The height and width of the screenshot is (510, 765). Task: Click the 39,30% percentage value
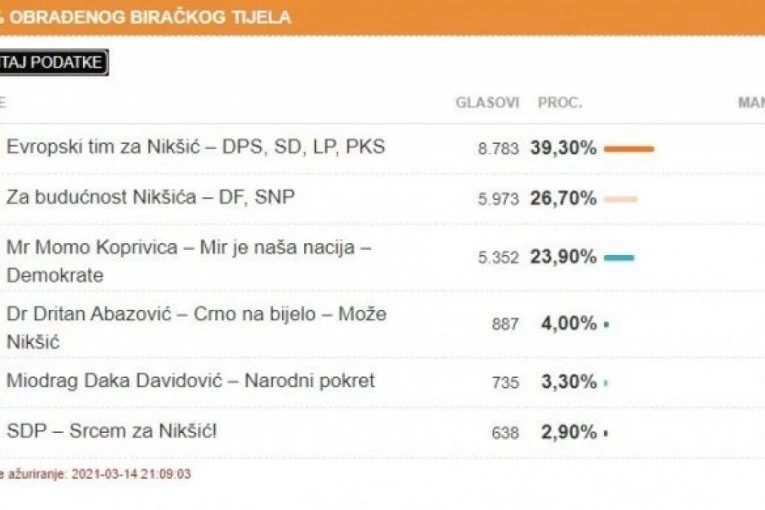[564, 148]
